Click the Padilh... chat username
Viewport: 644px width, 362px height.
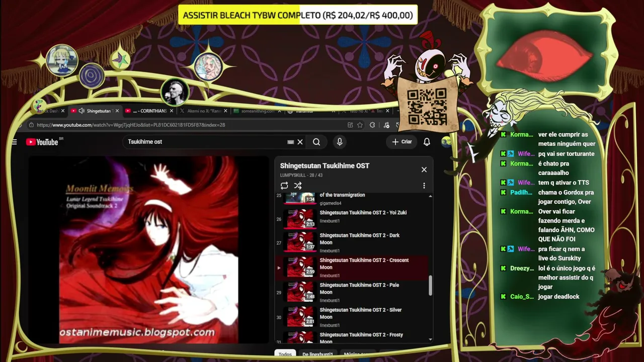[x=521, y=193]
